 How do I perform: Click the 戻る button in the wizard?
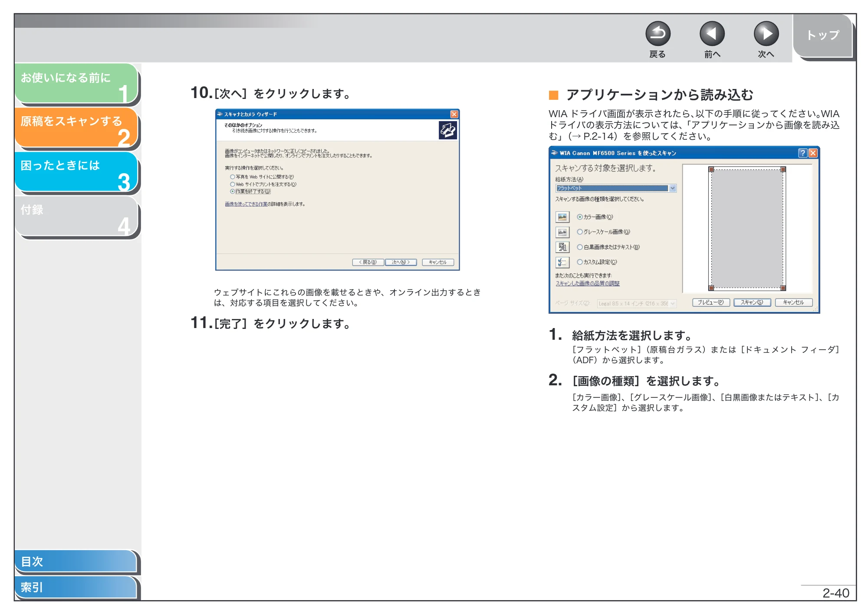coord(368,262)
